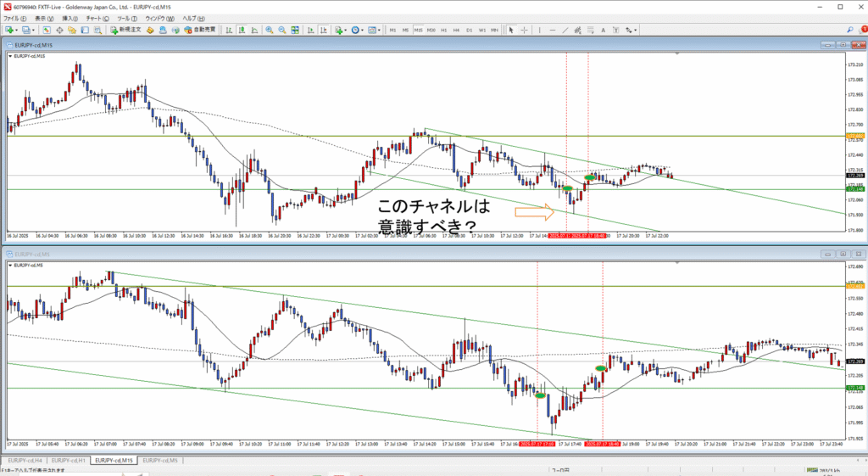The width and height of the screenshot is (868, 476).
Task: Draw a horizontal line tool
Action: [553, 30]
